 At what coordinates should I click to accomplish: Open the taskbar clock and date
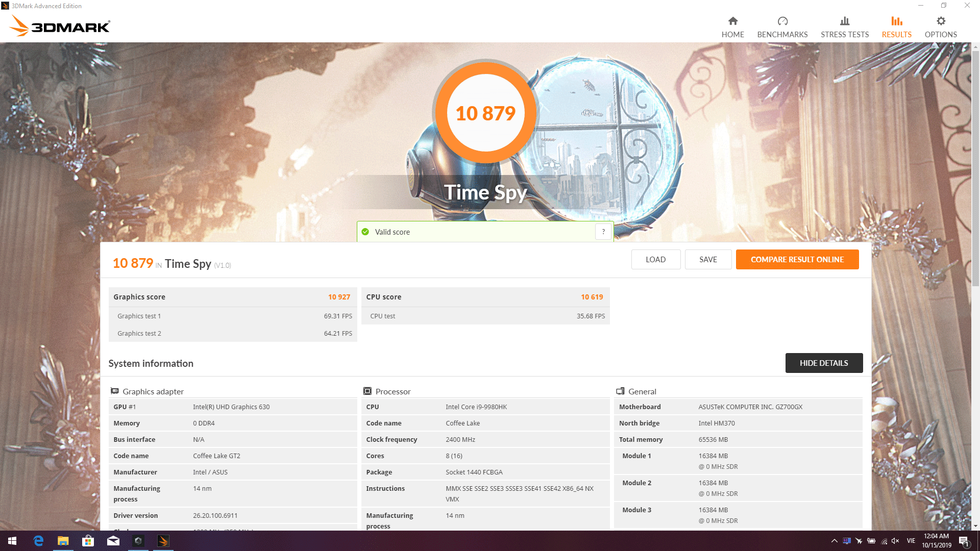click(936, 541)
